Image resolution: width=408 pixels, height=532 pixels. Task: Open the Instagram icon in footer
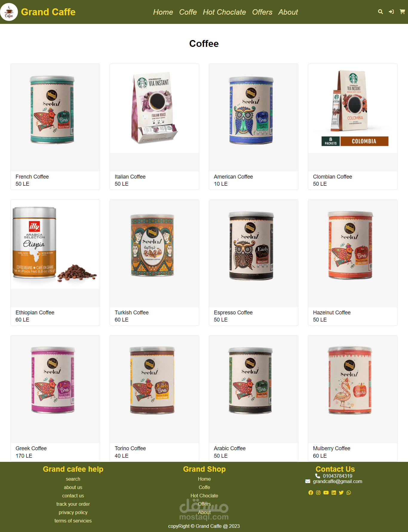point(318,493)
